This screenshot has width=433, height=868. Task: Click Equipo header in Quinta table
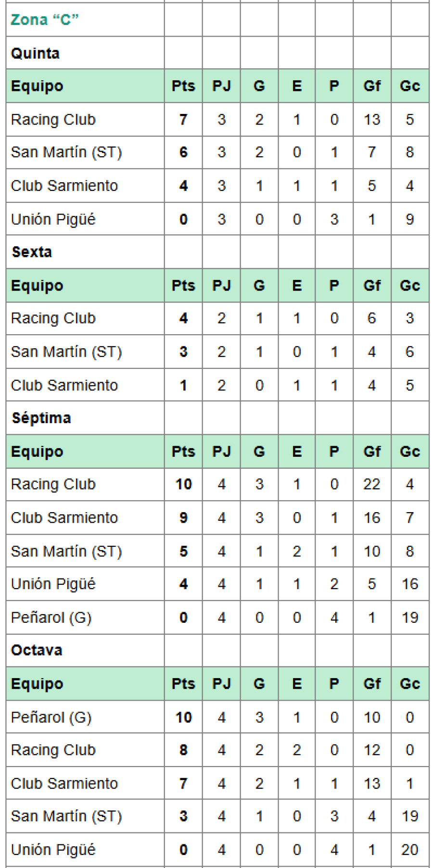point(37,86)
